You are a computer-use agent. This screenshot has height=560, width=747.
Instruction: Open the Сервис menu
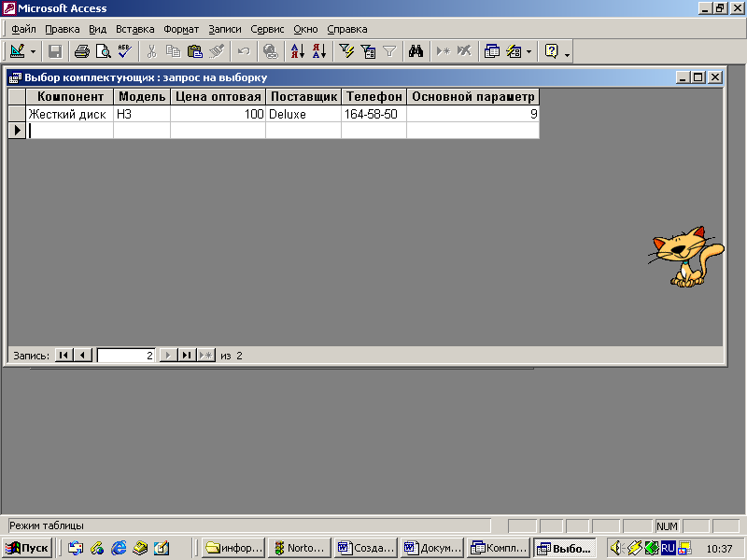pyautogui.click(x=267, y=30)
